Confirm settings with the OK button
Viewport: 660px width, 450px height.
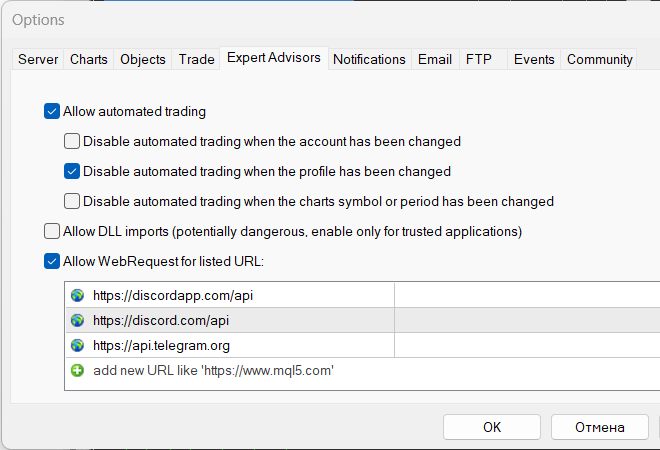pyautogui.click(x=492, y=427)
